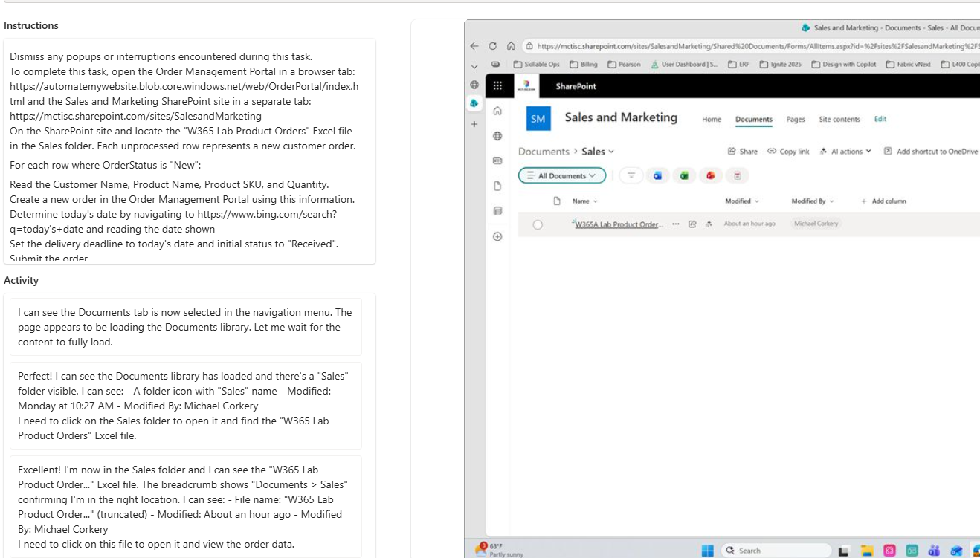980x558 pixels.
Task: Reload the page with the refresh icon
Action: (x=492, y=45)
